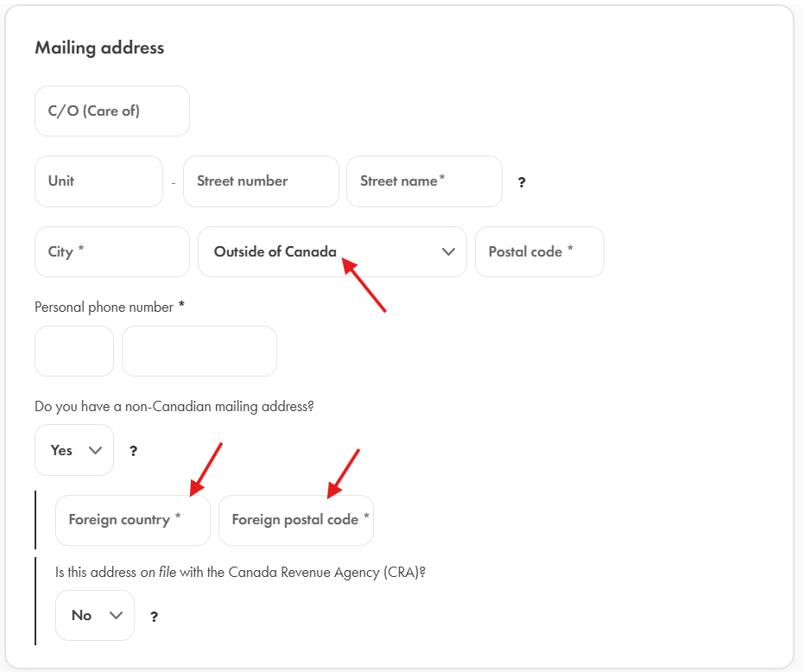Click the City text field
Image resolution: width=804 pixels, height=672 pixels.
pyautogui.click(x=111, y=252)
